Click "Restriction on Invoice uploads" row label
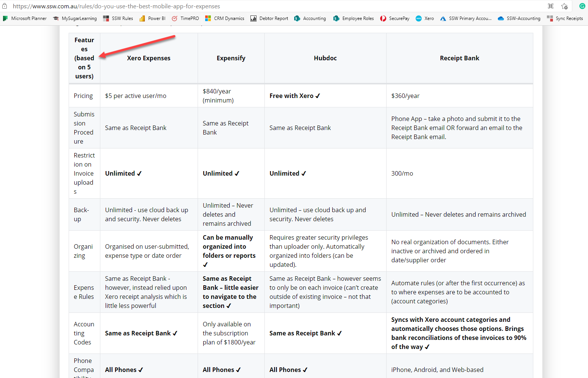 pyautogui.click(x=84, y=173)
